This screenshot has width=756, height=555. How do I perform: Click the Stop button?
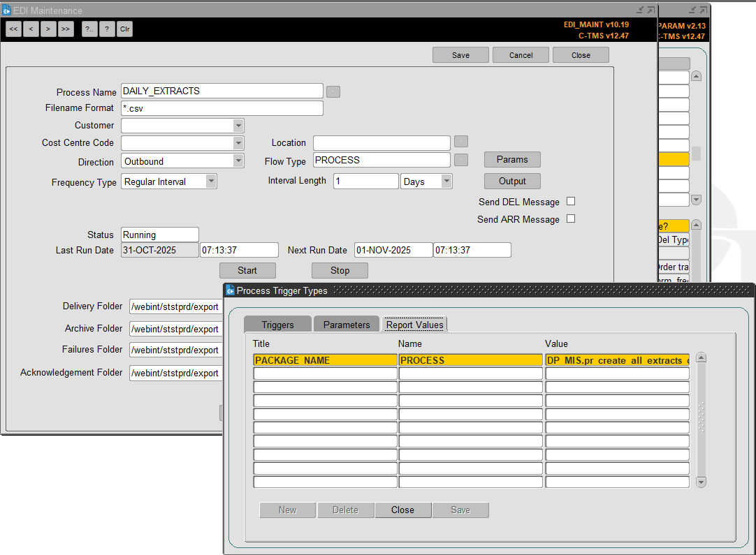[x=340, y=271]
